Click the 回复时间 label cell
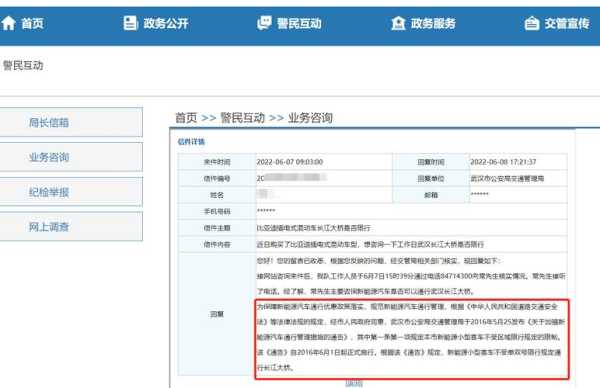600x388 pixels. (x=431, y=162)
